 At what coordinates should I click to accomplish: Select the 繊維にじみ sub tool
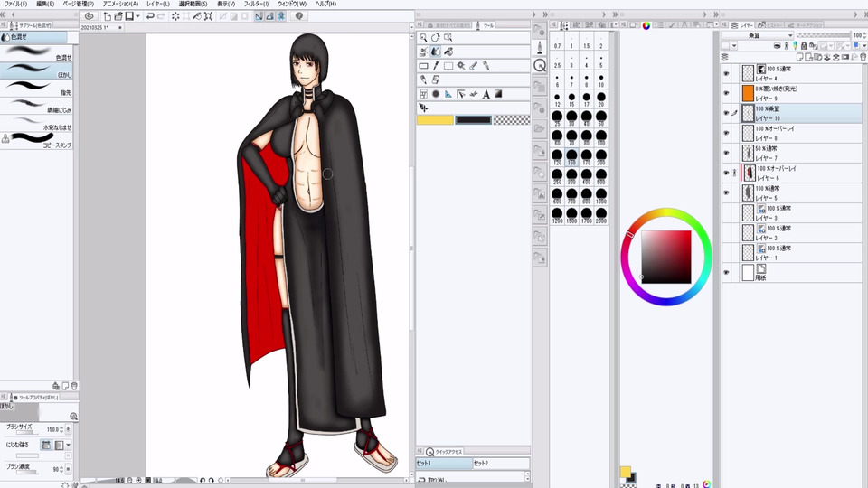click(36, 105)
